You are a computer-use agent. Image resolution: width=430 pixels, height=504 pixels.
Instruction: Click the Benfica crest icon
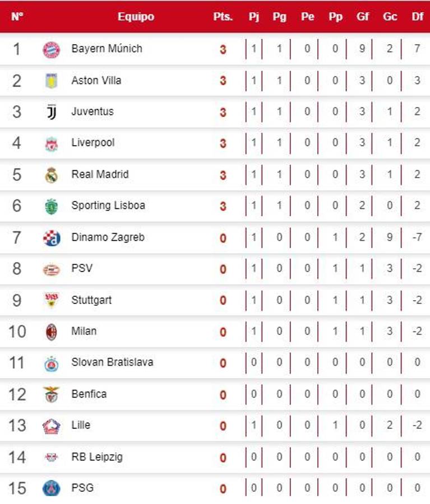[x=51, y=395]
